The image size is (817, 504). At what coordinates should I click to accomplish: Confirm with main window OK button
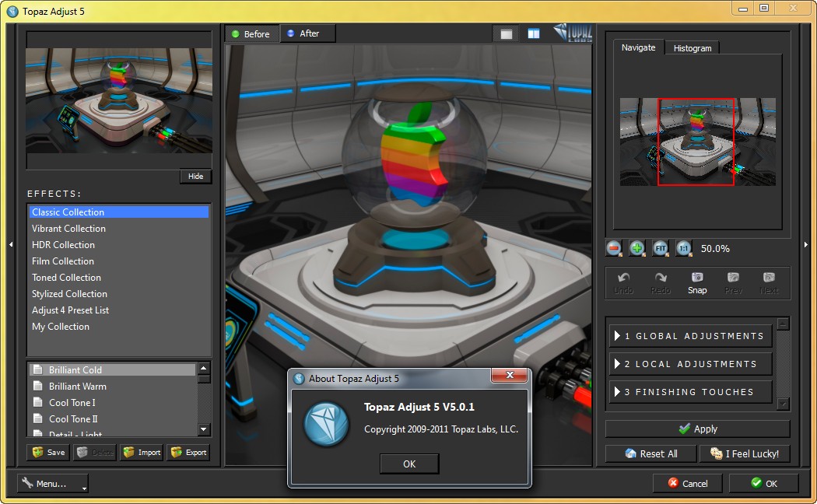tap(764, 484)
